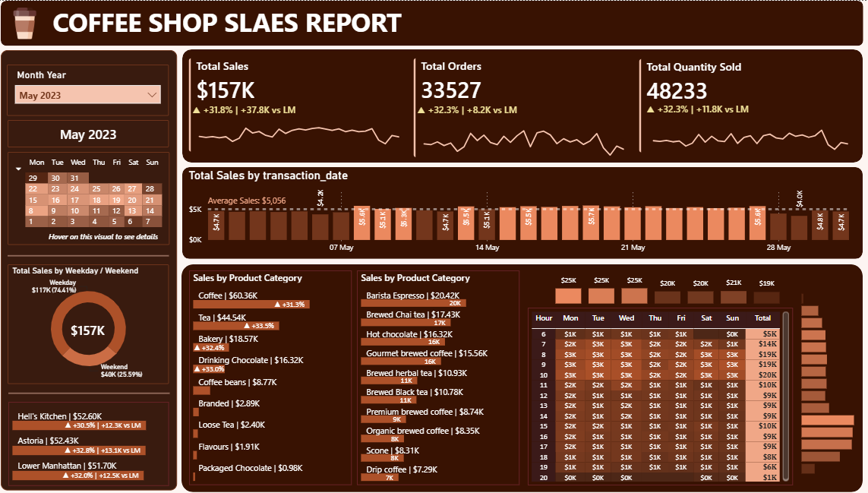Select the daily sales bar labeled $4.0K
This screenshot has width=868, height=493.
click(x=799, y=228)
